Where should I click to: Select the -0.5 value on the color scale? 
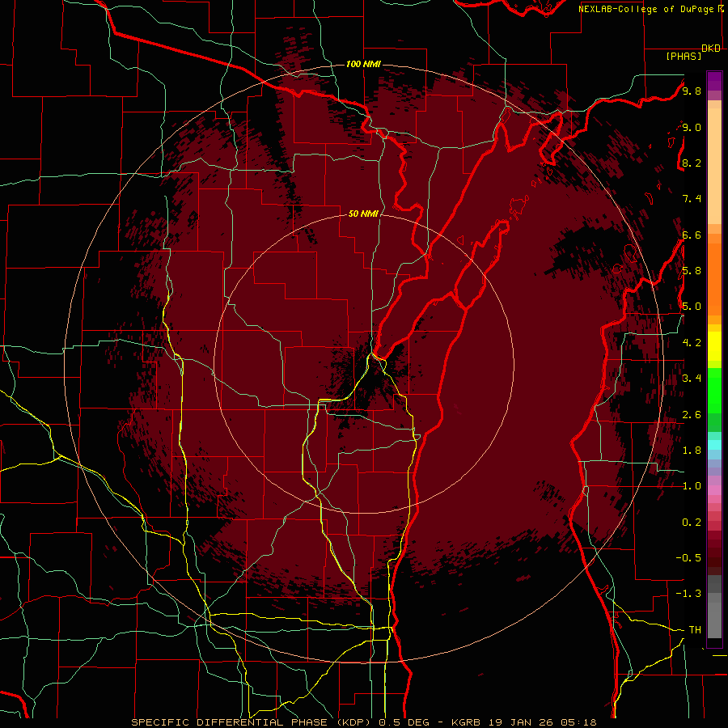click(688, 558)
